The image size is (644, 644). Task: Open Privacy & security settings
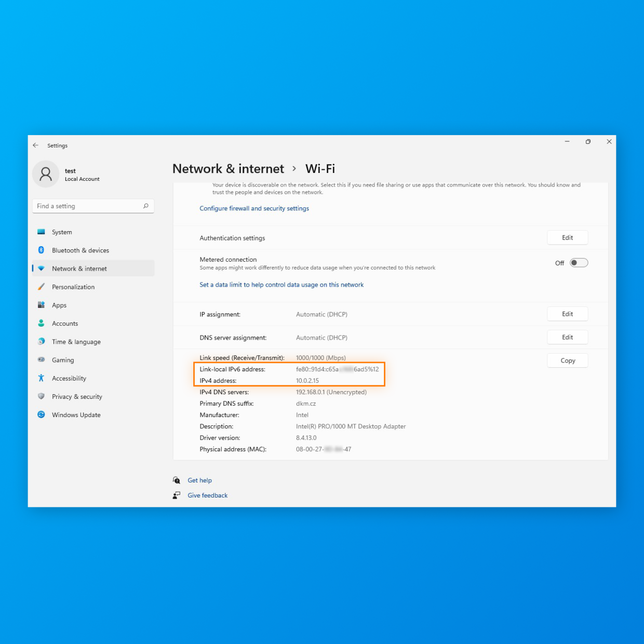tap(77, 397)
